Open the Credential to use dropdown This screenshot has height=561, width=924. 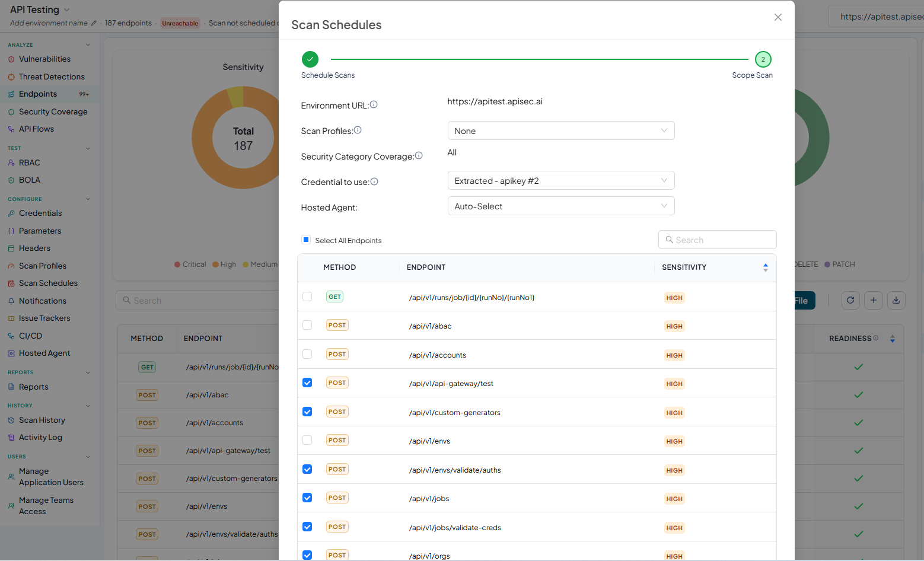tap(561, 180)
